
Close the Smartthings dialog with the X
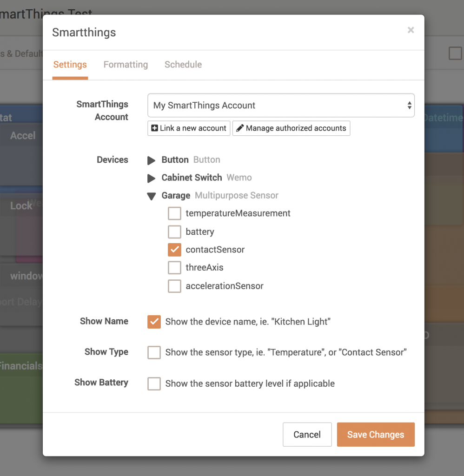pos(411,30)
